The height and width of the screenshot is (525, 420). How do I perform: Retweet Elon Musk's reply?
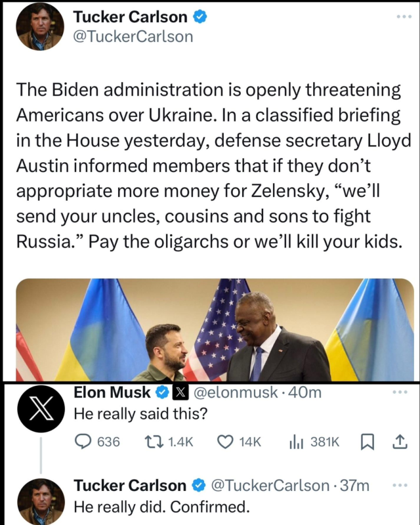pyautogui.click(x=155, y=442)
